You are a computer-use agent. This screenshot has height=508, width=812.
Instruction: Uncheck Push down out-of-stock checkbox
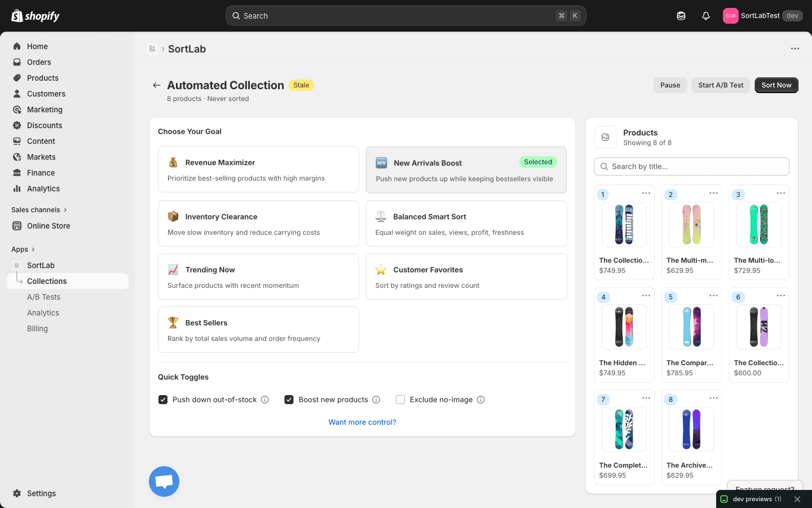coord(163,400)
